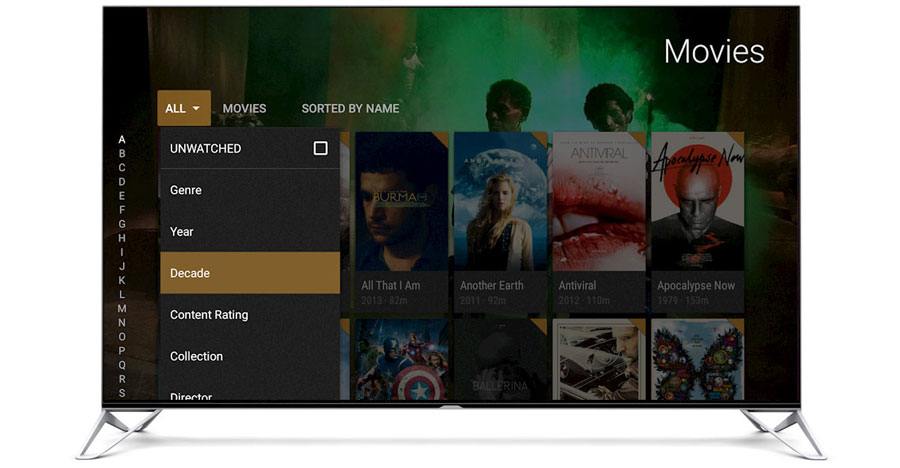900x468 pixels.
Task: Jump to letter A in index
Action: [x=122, y=140]
